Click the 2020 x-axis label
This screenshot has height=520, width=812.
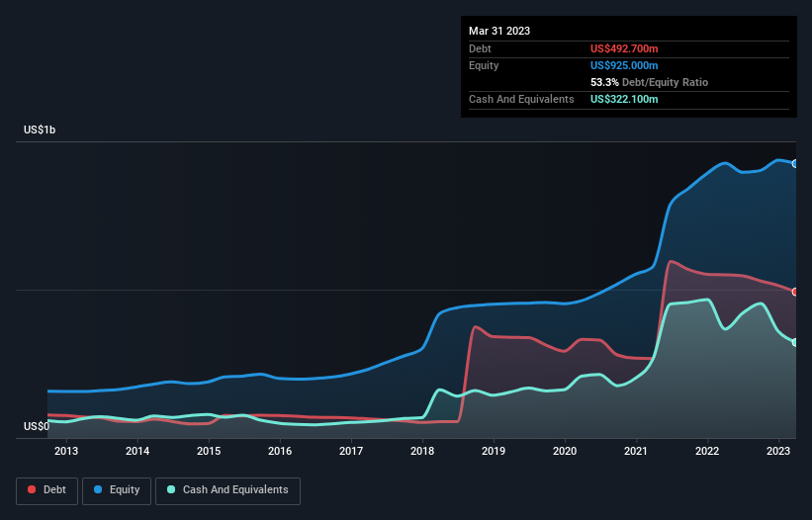[x=565, y=451]
